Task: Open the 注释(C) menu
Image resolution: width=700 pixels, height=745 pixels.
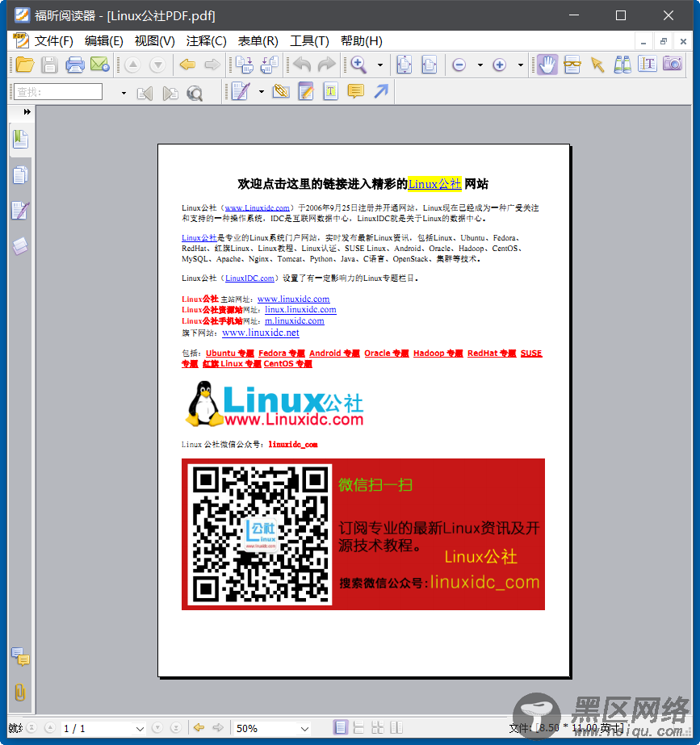Action: [206, 41]
